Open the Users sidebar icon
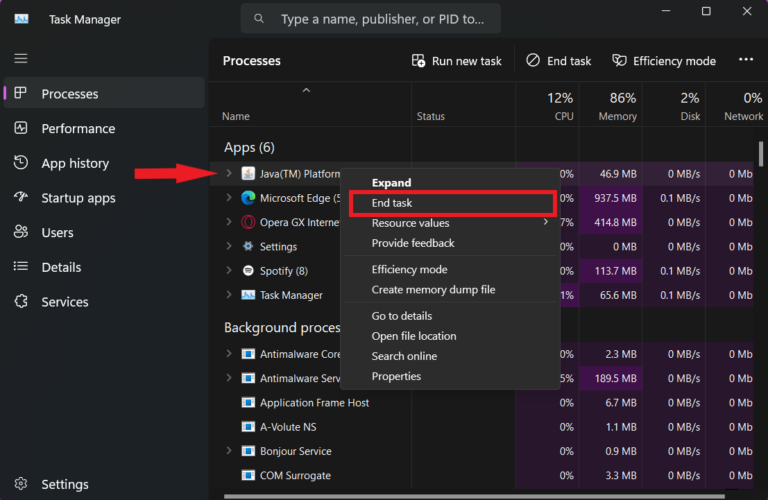This screenshot has width=768, height=500. (x=21, y=232)
